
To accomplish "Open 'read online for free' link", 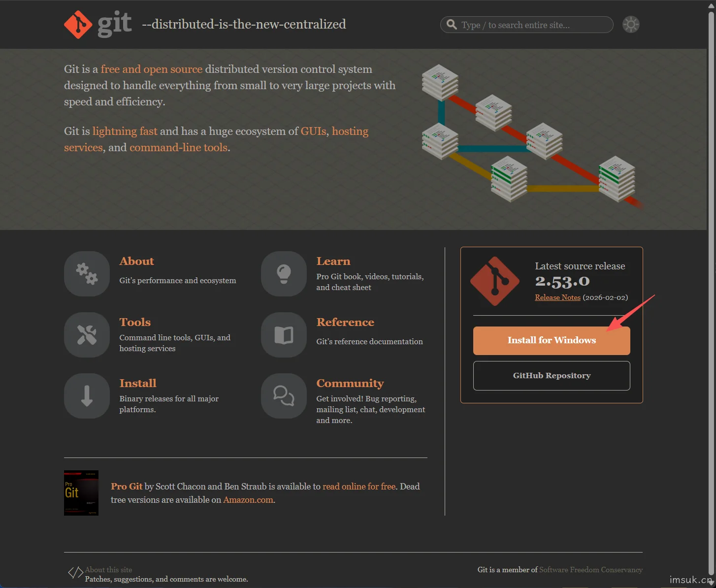I will pos(359,487).
